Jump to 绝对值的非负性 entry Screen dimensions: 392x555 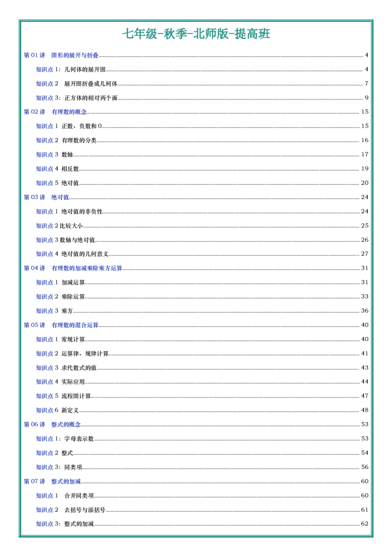point(202,211)
